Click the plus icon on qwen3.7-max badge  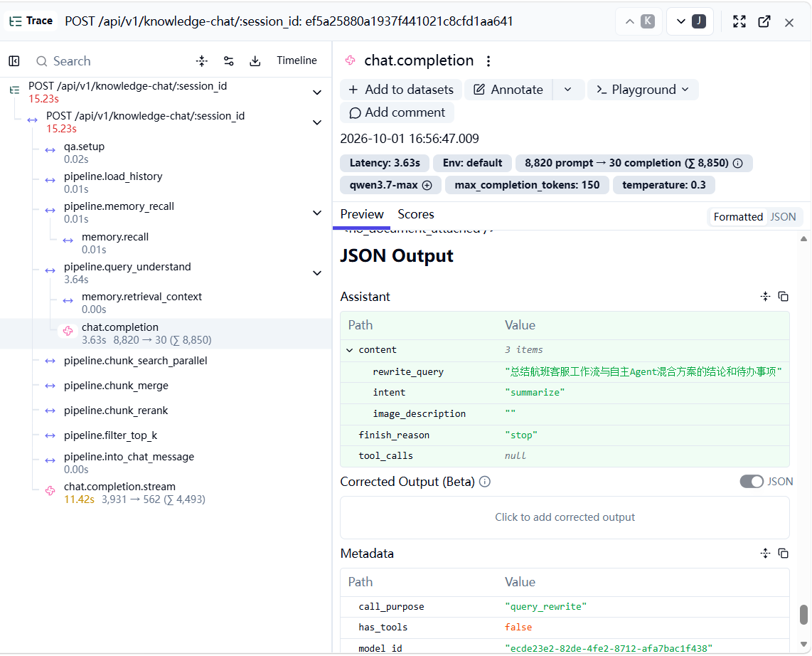427,186
